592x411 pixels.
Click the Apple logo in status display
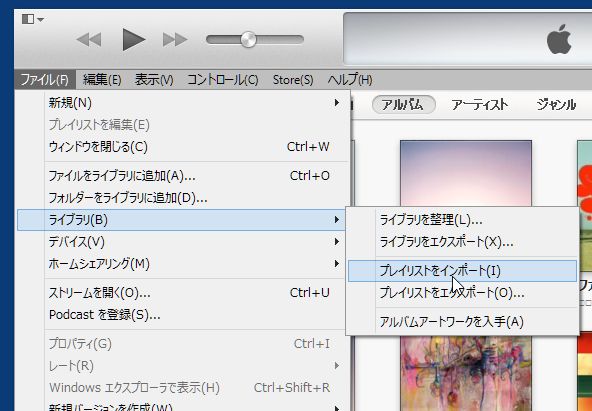(559, 39)
